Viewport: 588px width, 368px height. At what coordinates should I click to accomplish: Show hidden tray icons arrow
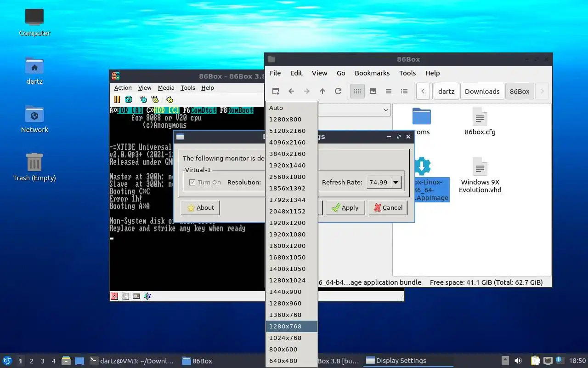pyautogui.click(x=505, y=361)
